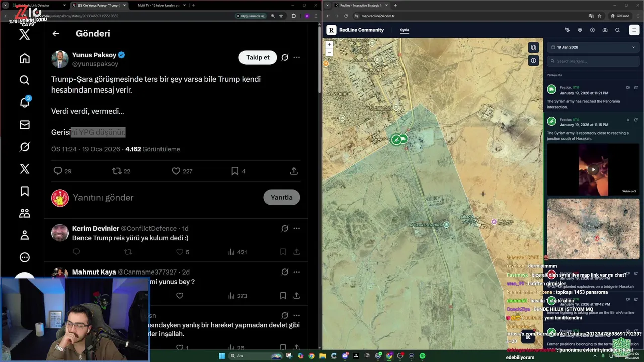
Task: Click RedLine Community logo
Action: [355, 30]
